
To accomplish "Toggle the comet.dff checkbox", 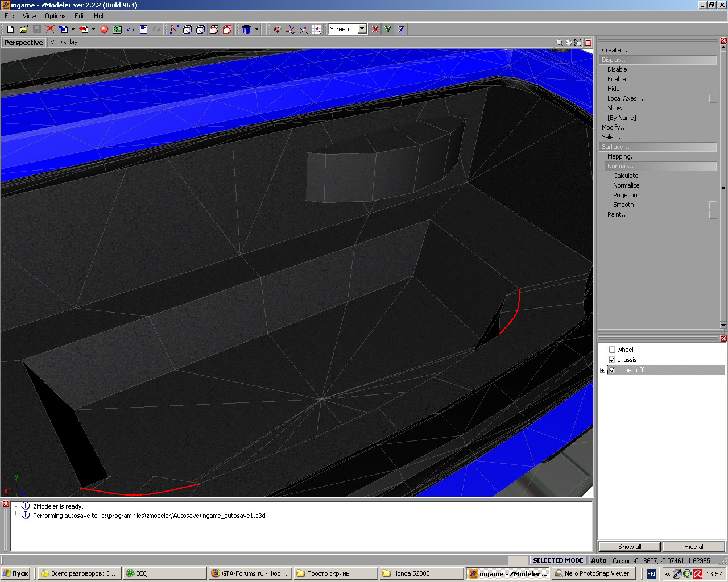I will (x=612, y=370).
